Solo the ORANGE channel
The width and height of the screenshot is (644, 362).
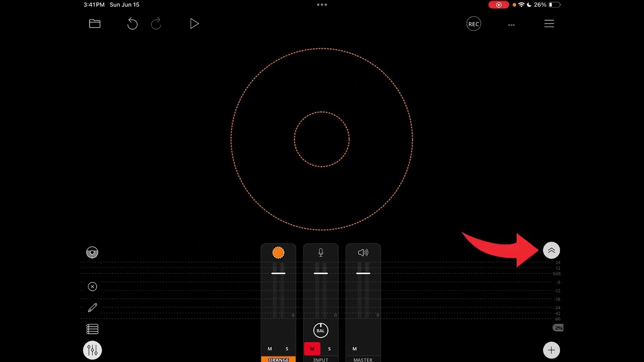287,349
